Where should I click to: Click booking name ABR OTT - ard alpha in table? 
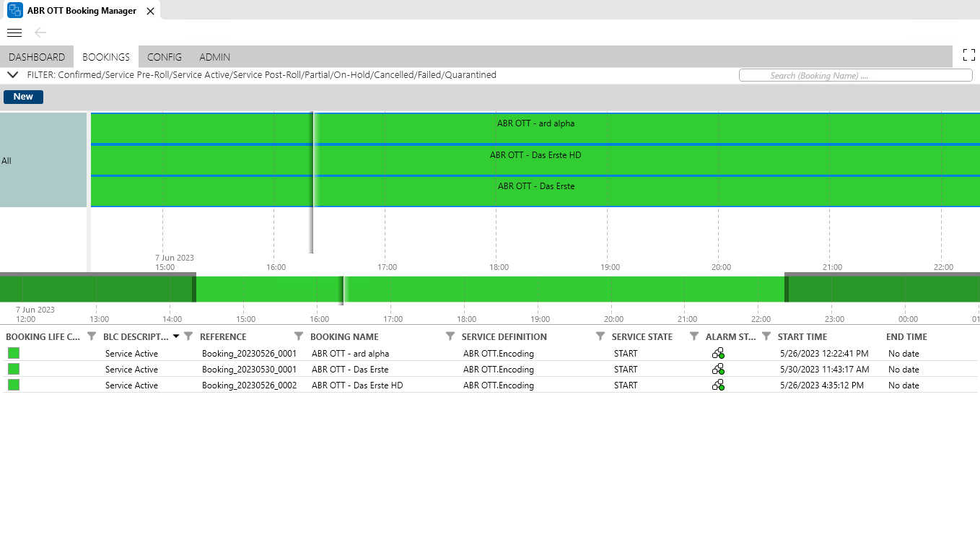pyautogui.click(x=350, y=354)
